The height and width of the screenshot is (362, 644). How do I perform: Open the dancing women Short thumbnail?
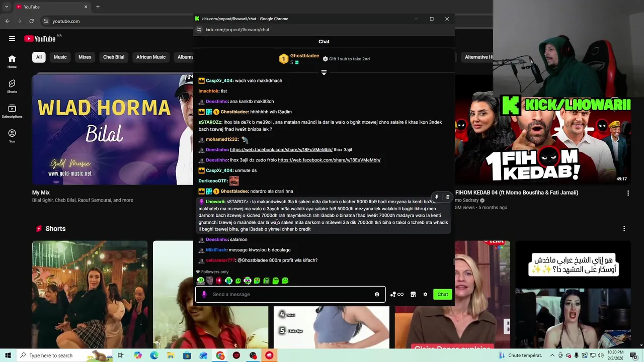pos(90,295)
